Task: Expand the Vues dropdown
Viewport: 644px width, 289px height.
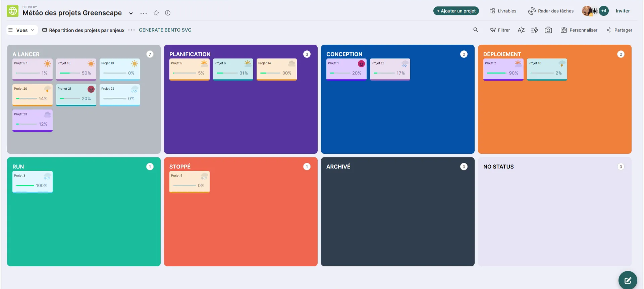Action: 22,30
